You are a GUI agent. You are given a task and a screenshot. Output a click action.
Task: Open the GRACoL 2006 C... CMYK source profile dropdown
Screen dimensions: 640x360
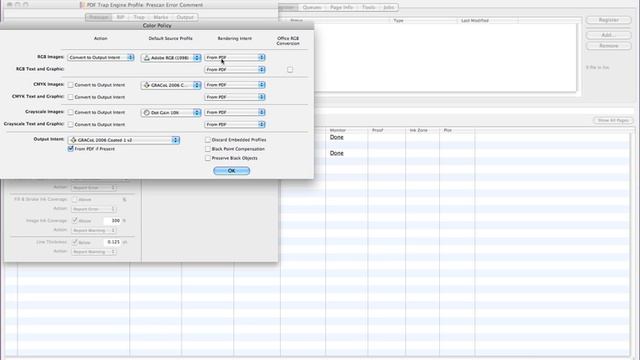pos(171,85)
